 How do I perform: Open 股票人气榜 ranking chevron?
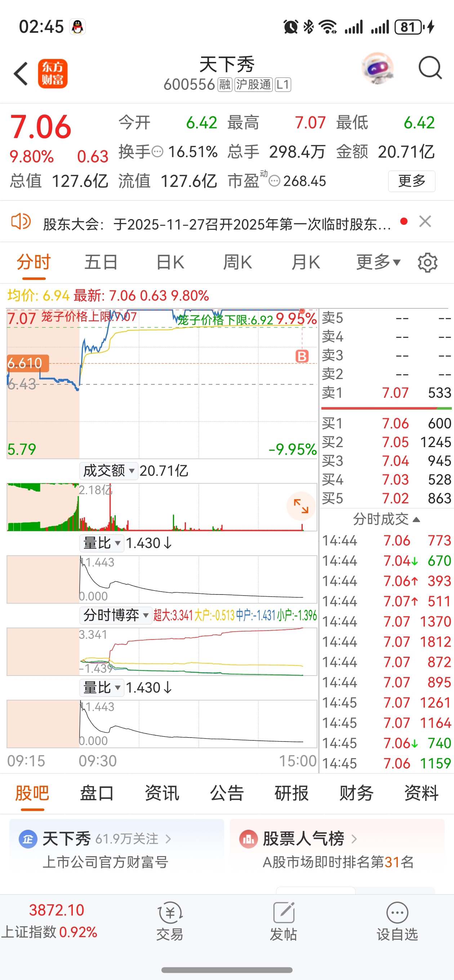click(x=354, y=839)
